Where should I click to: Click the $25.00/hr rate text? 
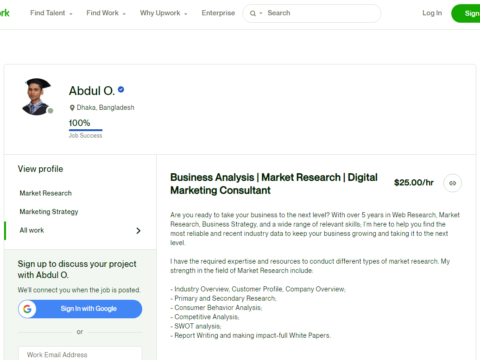414,183
